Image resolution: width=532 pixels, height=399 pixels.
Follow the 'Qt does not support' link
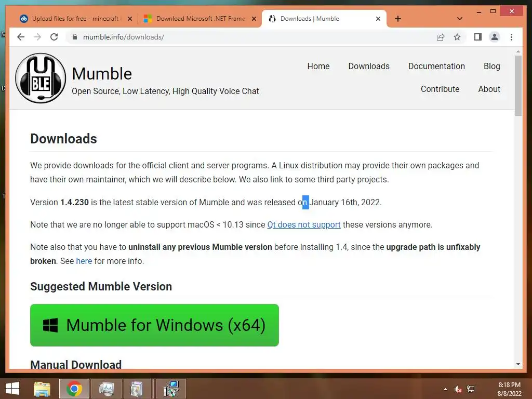pos(303,224)
